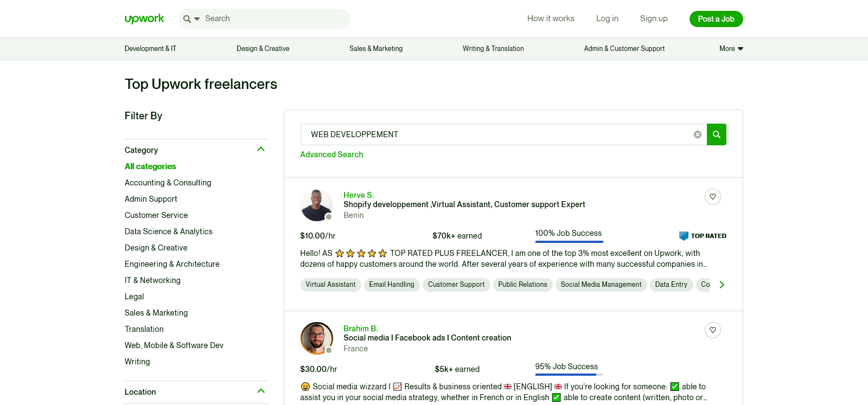
Task: Click the Post a Job button
Action: pos(716,19)
